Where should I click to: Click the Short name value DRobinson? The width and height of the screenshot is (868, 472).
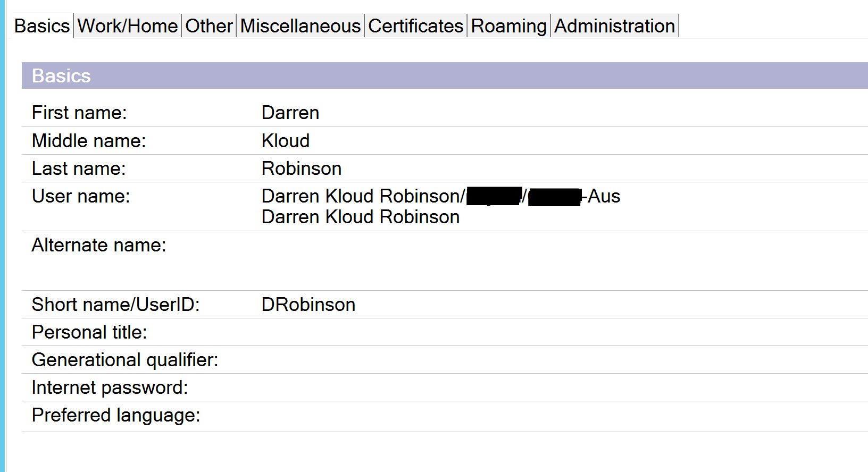(308, 305)
